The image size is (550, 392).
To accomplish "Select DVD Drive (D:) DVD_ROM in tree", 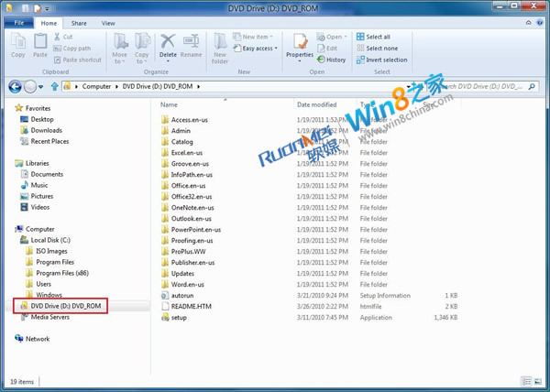I will click(x=60, y=306).
